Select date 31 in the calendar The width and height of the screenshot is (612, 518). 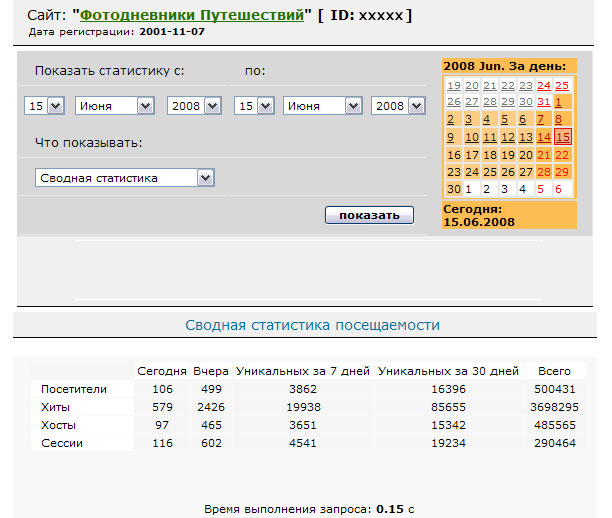544,102
